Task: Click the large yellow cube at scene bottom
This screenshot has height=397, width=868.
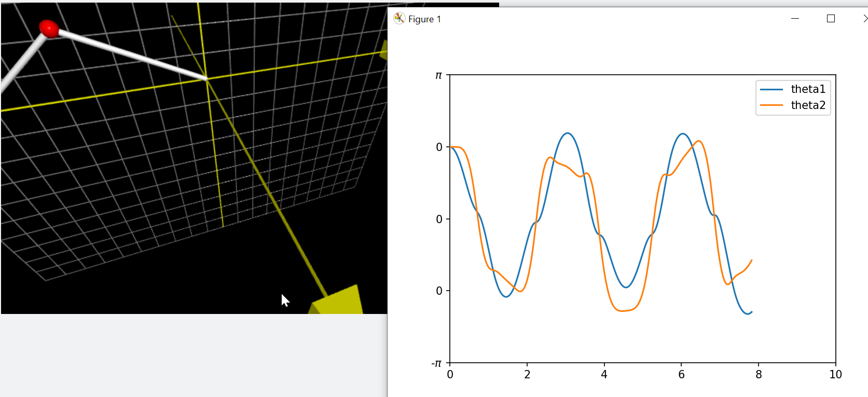Action: 340,302
